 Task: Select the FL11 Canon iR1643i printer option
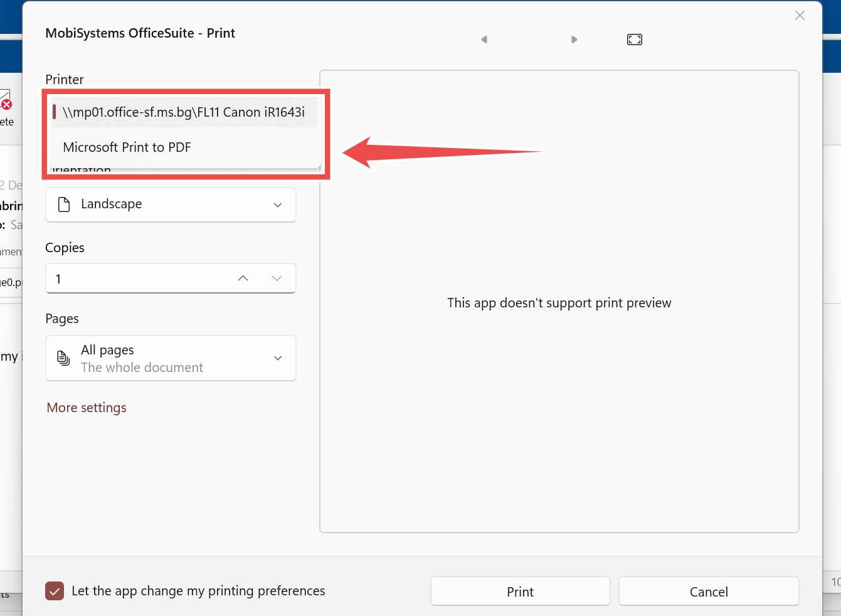[x=184, y=112]
